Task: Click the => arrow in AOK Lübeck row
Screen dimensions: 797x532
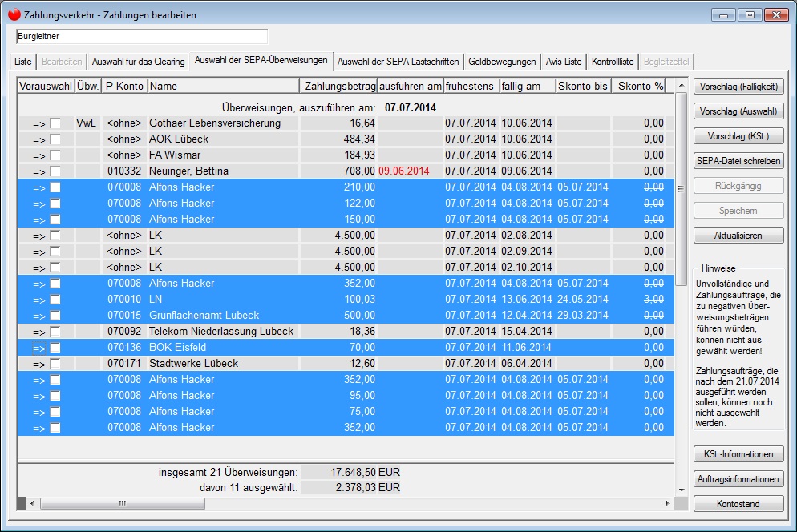Action: (x=39, y=139)
